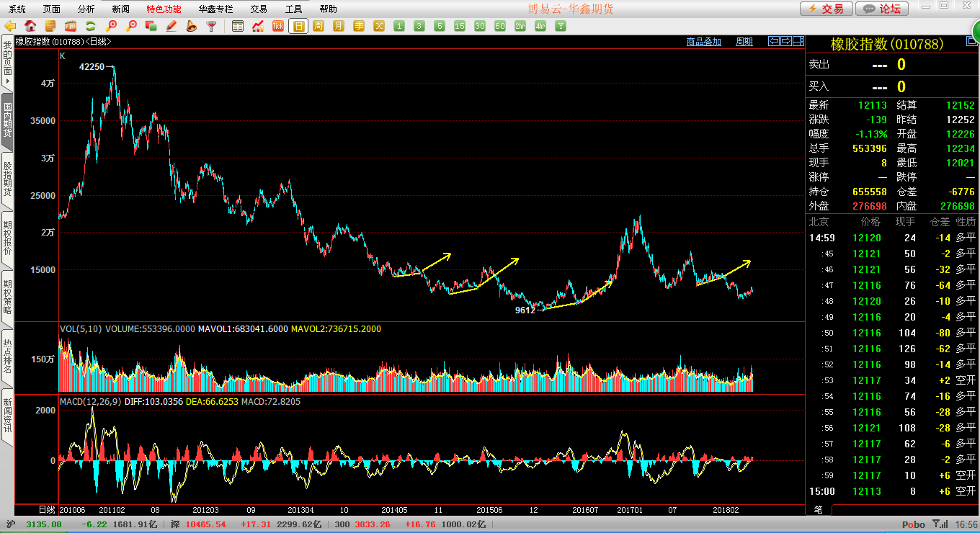Click the previous-arrow box above the chart
This screenshot has width=980, height=533.
point(774,41)
